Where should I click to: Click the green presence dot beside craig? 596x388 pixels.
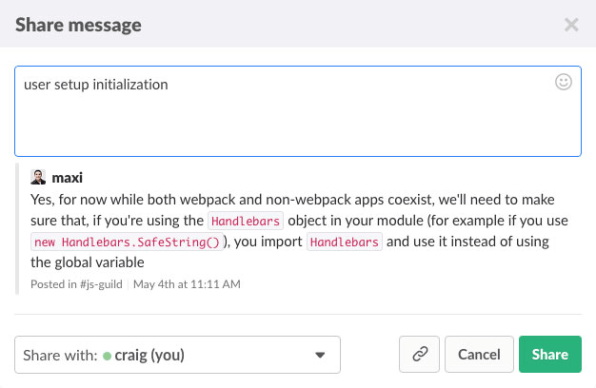point(107,356)
